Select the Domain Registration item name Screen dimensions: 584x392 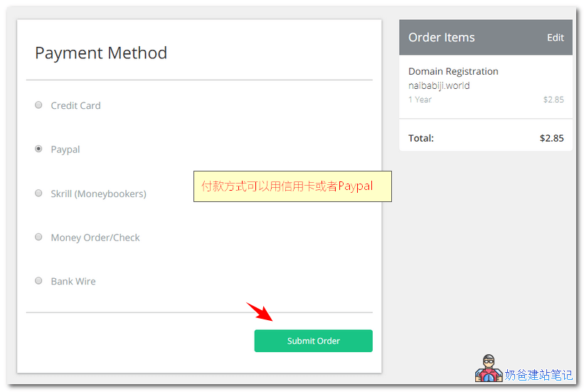[453, 71]
